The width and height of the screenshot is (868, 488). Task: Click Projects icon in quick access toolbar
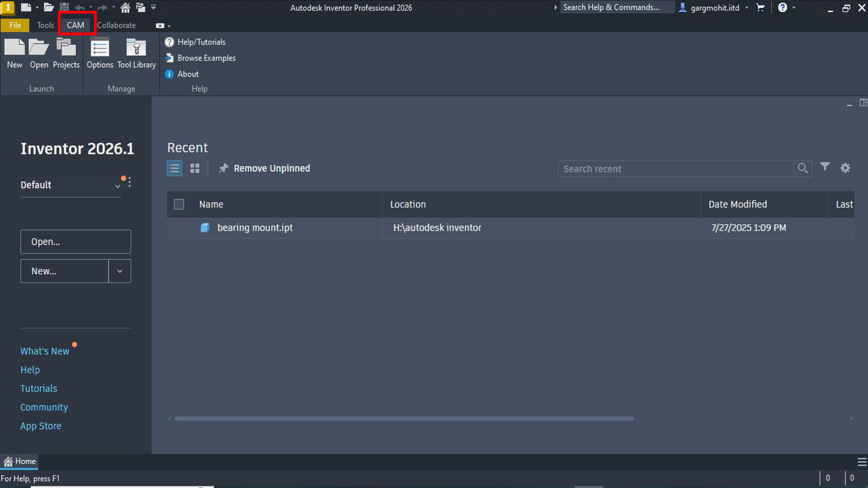(141, 7)
